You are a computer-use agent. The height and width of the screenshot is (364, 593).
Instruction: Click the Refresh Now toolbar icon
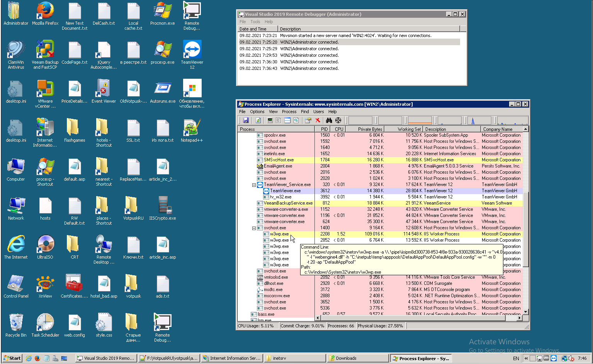click(x=258, y=120)
